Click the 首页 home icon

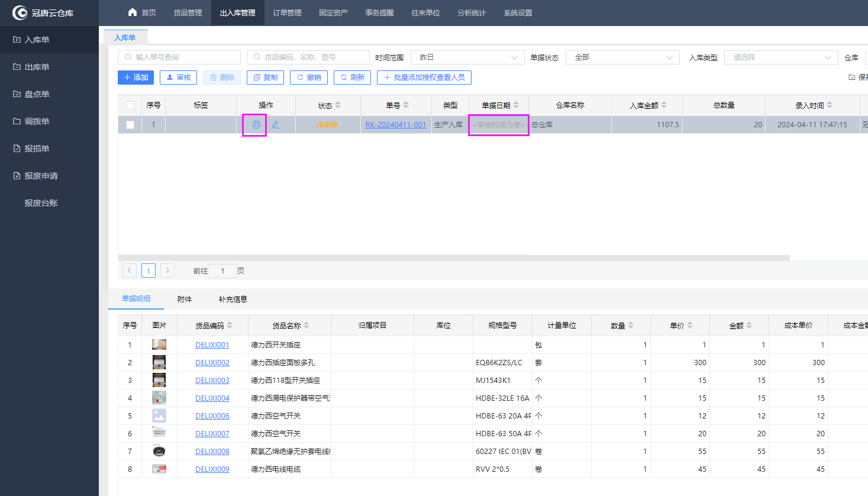coord(133,12)
